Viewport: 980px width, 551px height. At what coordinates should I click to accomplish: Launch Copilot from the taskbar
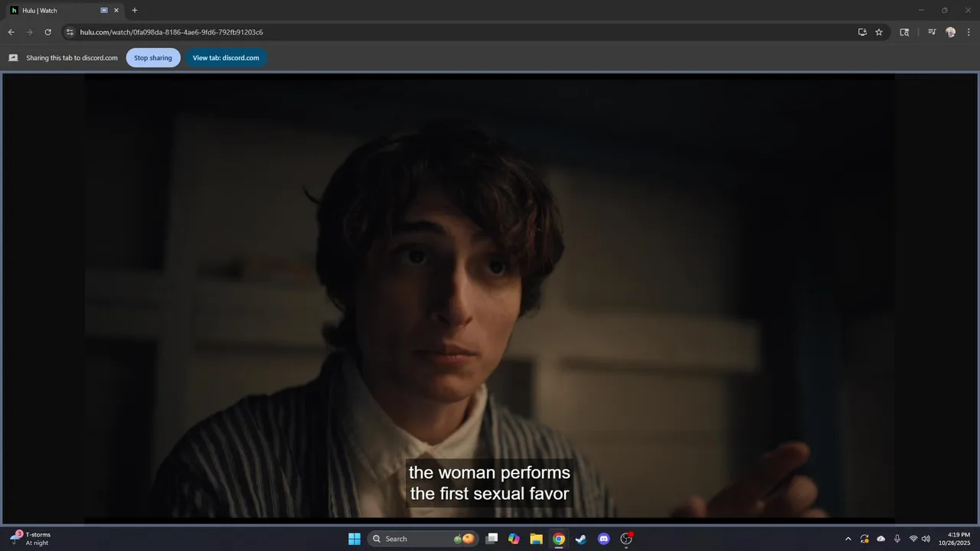[x=514, y=539]
